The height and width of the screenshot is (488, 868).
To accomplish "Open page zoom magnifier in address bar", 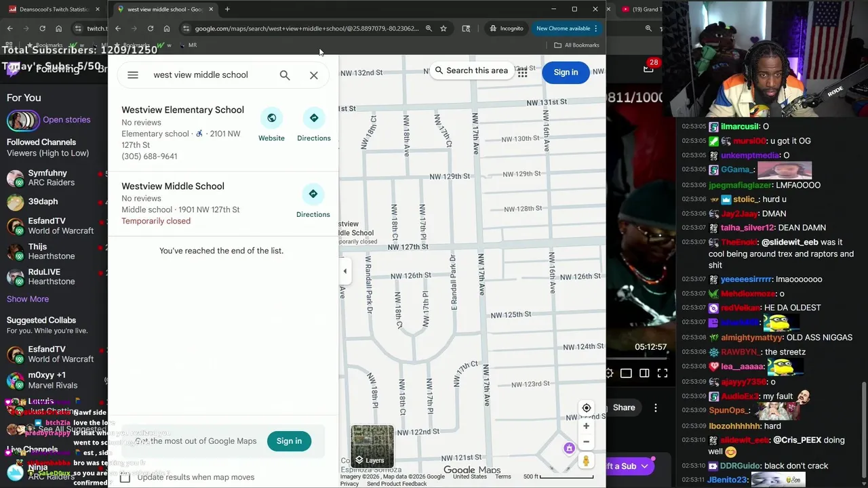I will [x=429, y=28].
